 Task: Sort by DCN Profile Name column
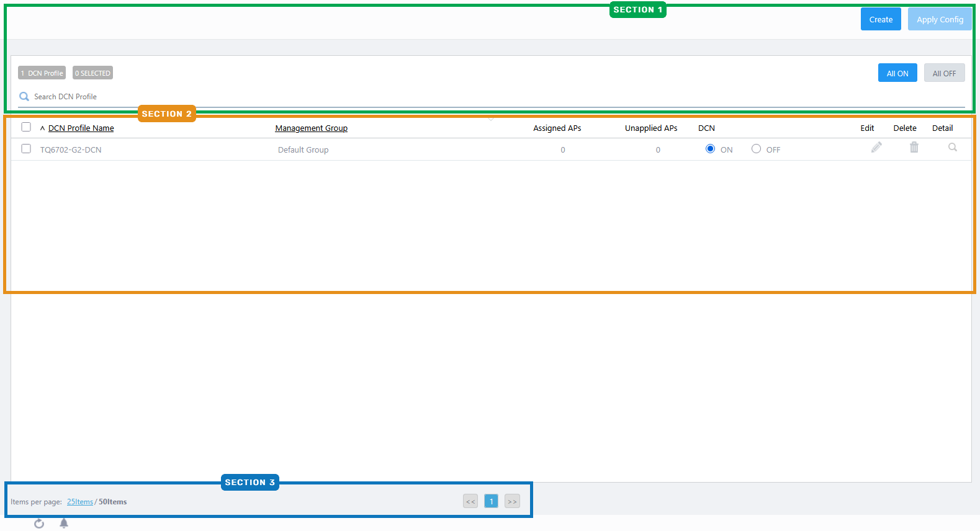(81, 128)
